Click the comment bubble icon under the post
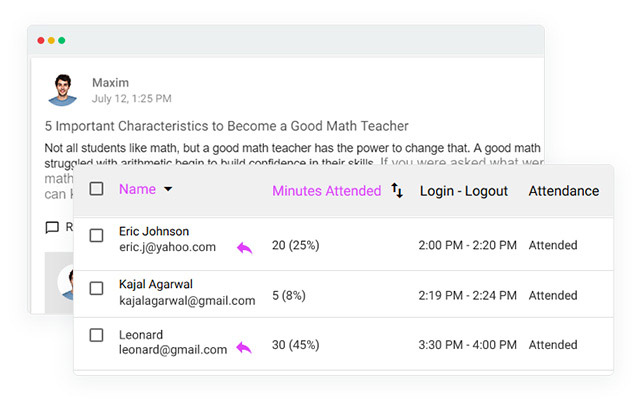Screen dimensions: 640x410 pos(52,228)
